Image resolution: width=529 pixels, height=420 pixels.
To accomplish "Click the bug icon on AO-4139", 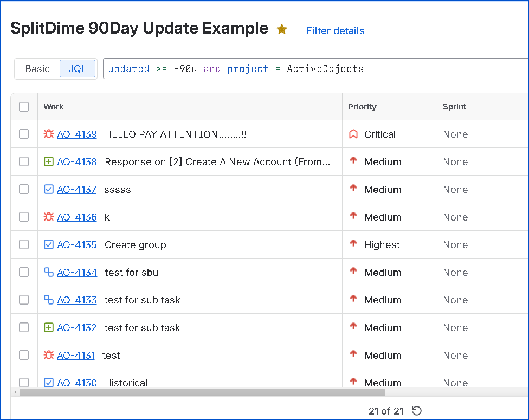I will point(49,134).
